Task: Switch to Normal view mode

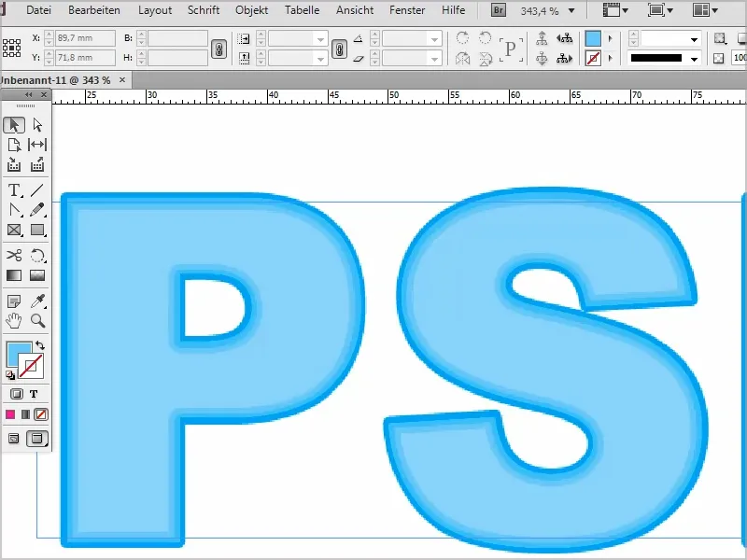Action: (14, 439)
